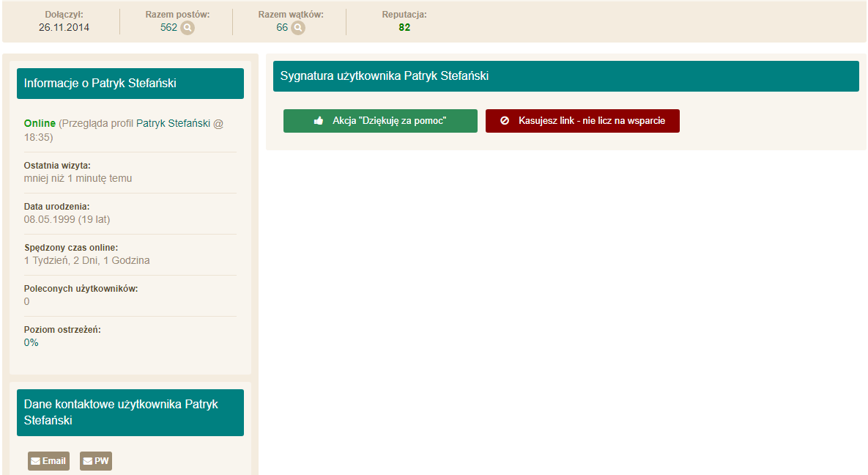
Task: Click the Dane kontaktowe użytkownika header
Action: tap(130, 413)
